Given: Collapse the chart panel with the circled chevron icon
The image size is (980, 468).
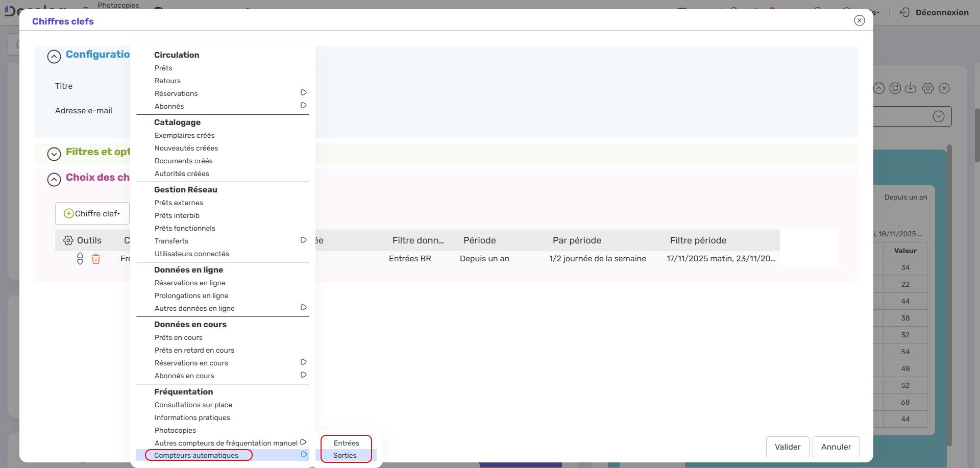Looking at the screenshot, I should pos(879,88).
